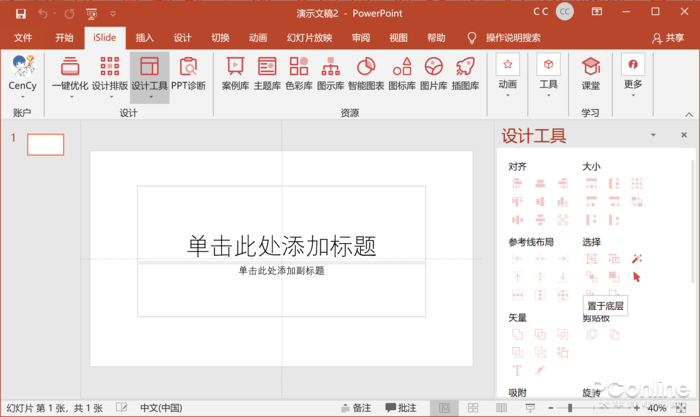Open the 课堂 classroom icon
Screen dimensions: 700x417
(591, 73)
